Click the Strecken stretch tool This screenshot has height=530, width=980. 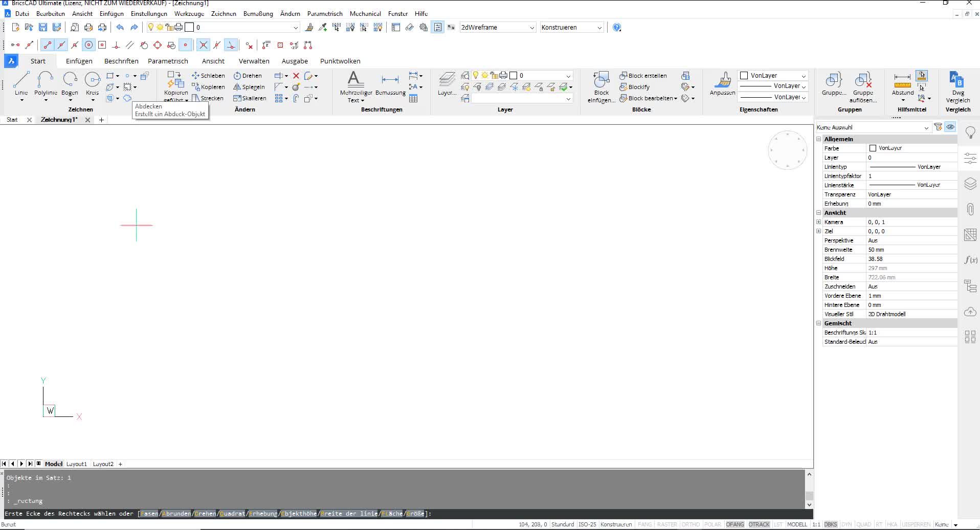point(208,98)
